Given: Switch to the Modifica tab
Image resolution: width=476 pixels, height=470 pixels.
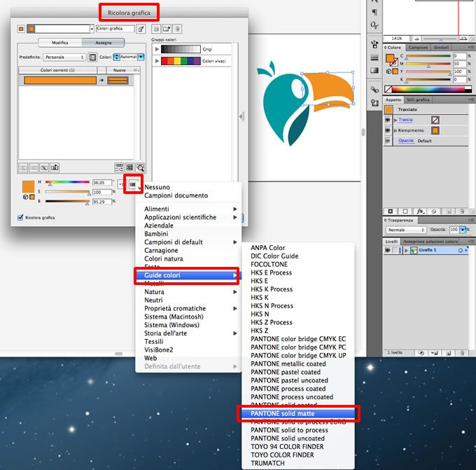Looking at the screenshot, I should 60,43.
